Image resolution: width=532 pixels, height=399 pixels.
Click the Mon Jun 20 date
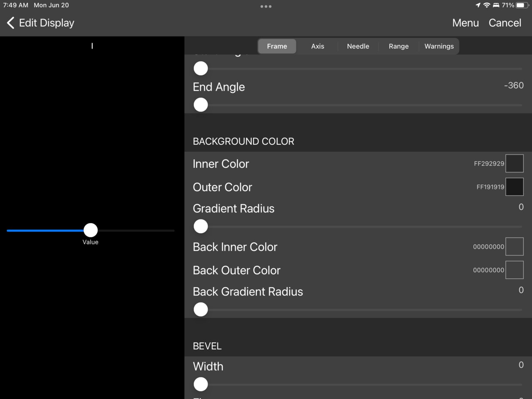[51, 5]
